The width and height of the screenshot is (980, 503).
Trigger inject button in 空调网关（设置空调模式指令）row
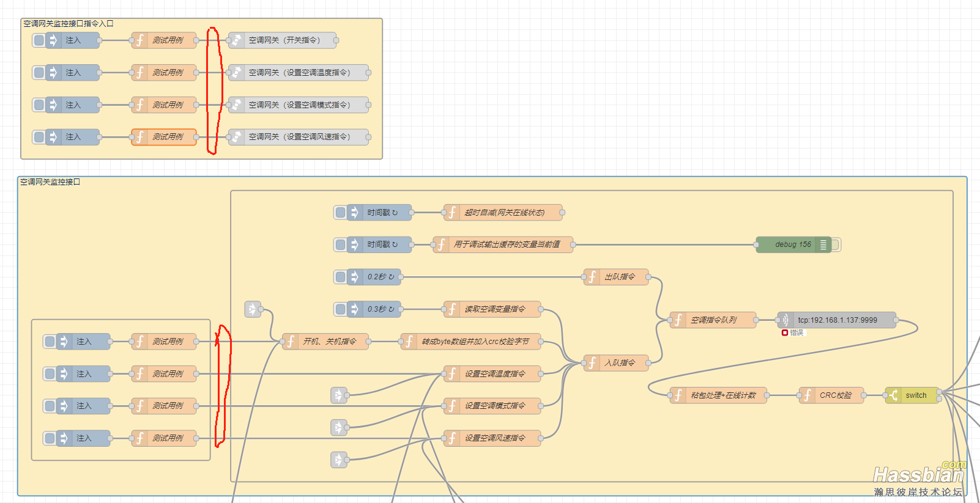39,105
